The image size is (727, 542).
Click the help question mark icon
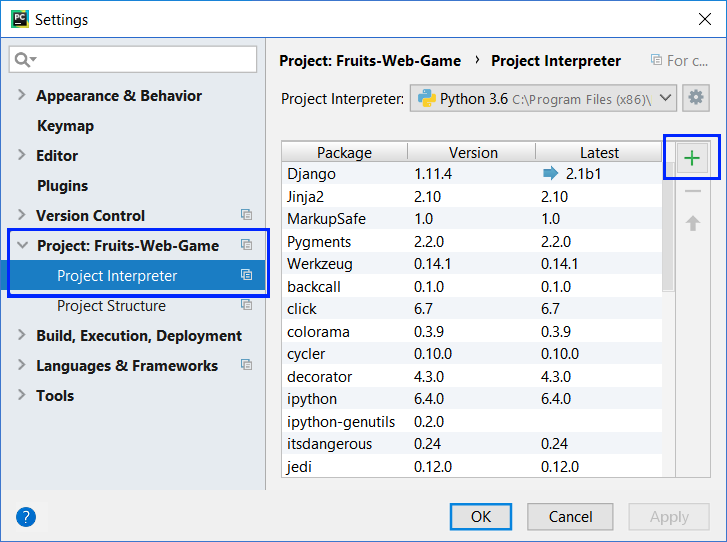coord(26,517)
